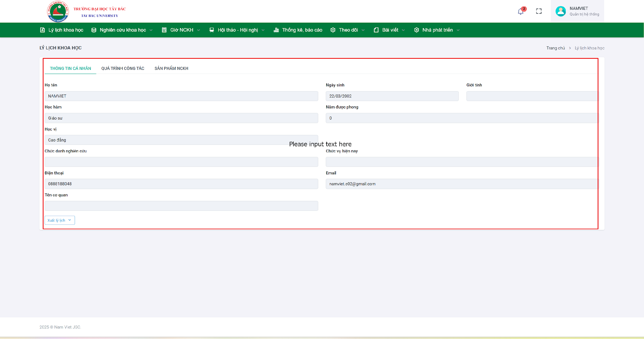
Task: Click the Học hàm field
Action: [181, 118]
